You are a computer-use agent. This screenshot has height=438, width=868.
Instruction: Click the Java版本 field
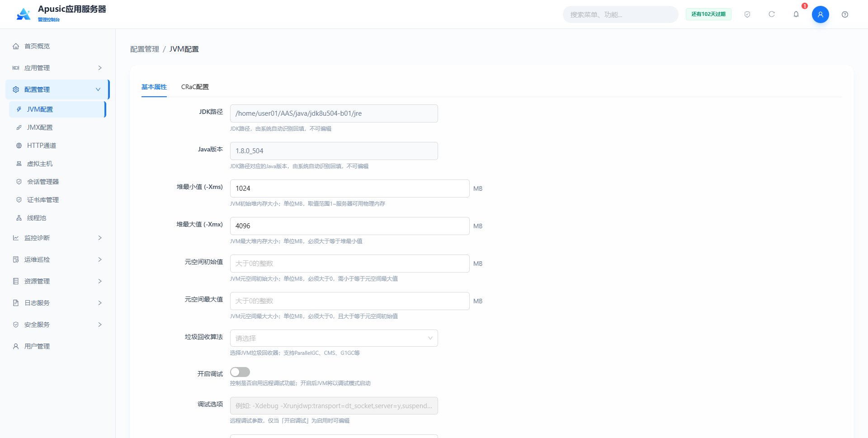pos(334,151)
